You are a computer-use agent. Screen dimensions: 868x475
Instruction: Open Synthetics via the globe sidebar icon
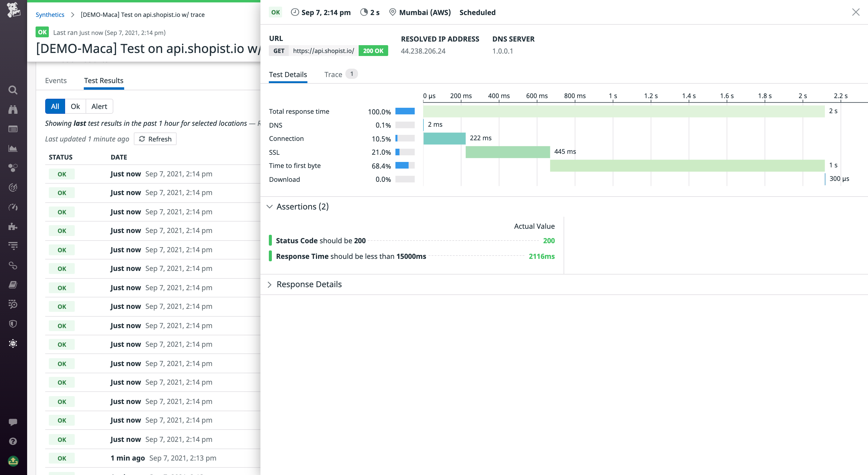[x=13, y=343]
